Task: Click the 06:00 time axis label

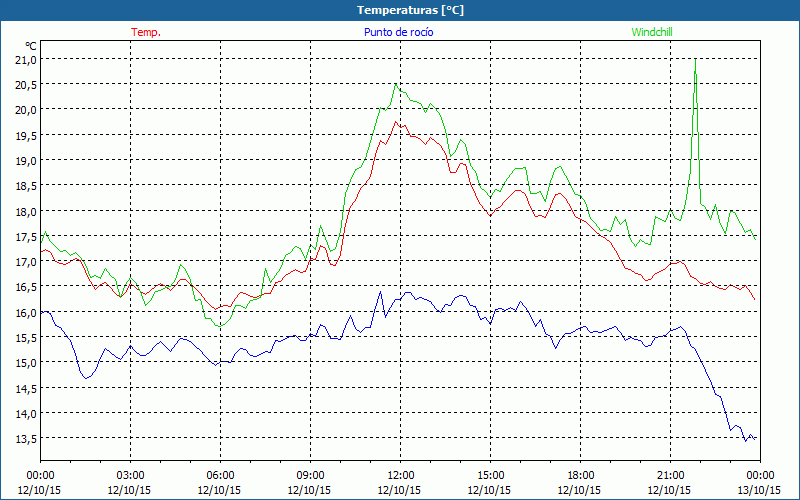Action: [220, 476]
